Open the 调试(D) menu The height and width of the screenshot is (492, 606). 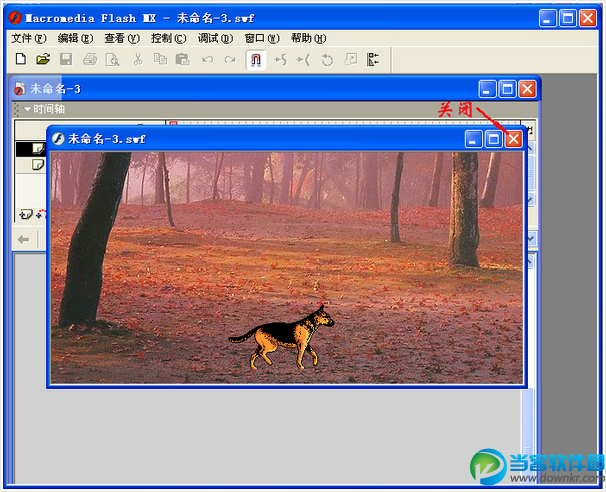(215, 38)
